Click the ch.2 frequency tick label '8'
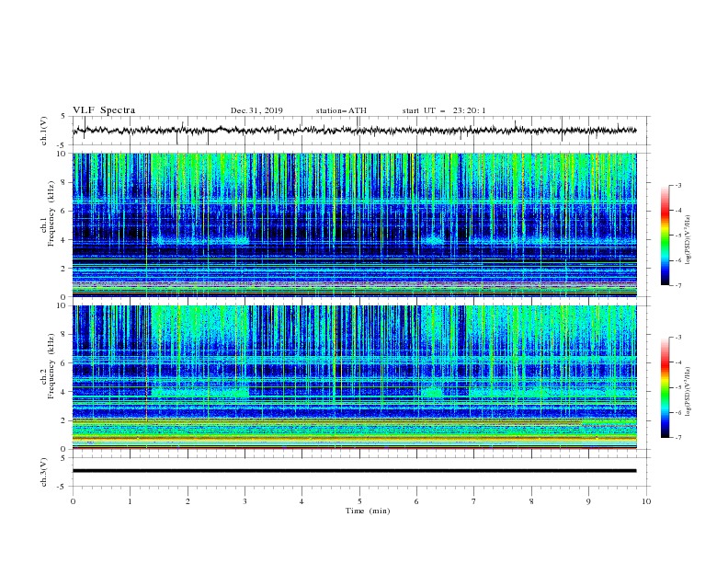The image size is (728, 563). coord(63,335)
